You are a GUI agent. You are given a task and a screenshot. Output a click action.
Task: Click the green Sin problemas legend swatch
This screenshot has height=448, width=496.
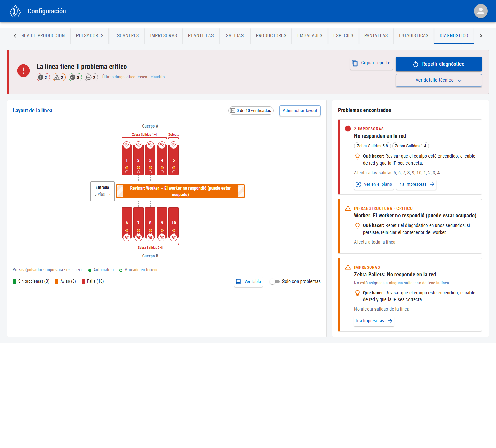coord(14,282)
